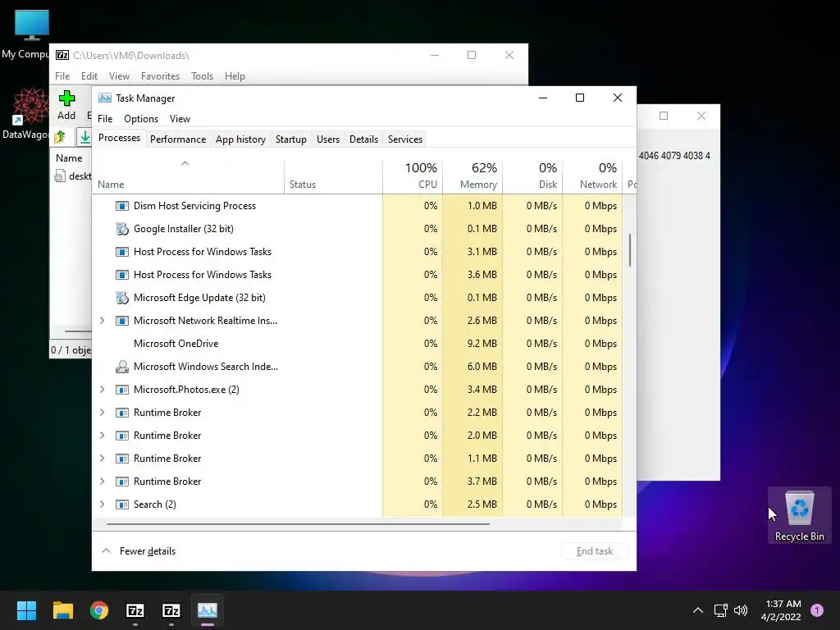Click the Microsoft Network Realtime Inspection icon
Screen dimensions: 840x630
[x=122, y=321]
